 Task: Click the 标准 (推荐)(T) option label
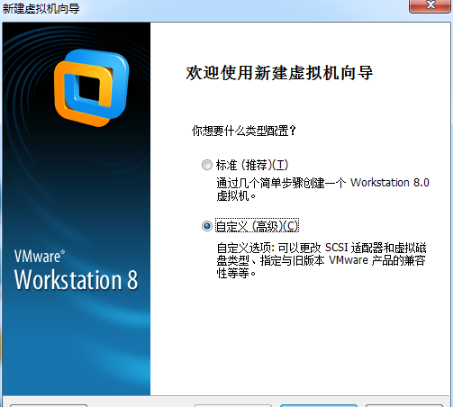[252, 165]
